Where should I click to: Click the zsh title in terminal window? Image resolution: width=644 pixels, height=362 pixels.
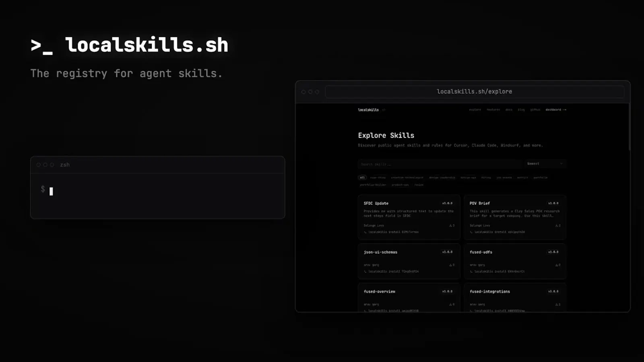click(65, 165)
